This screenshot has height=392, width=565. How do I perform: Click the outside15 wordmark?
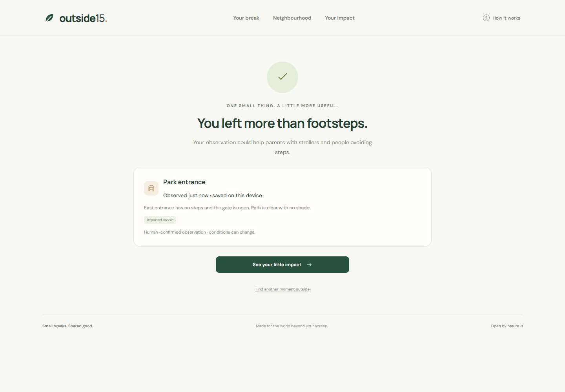[83, 18]
